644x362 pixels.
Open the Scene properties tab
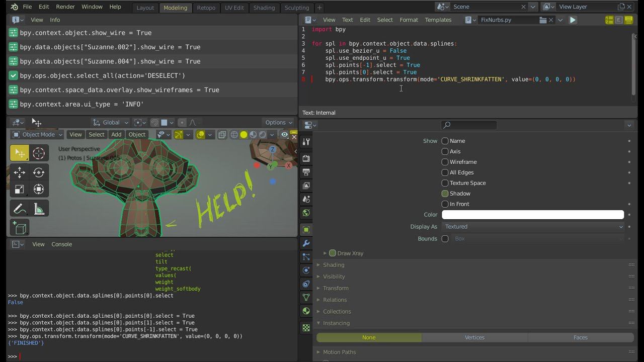(306, 199)
